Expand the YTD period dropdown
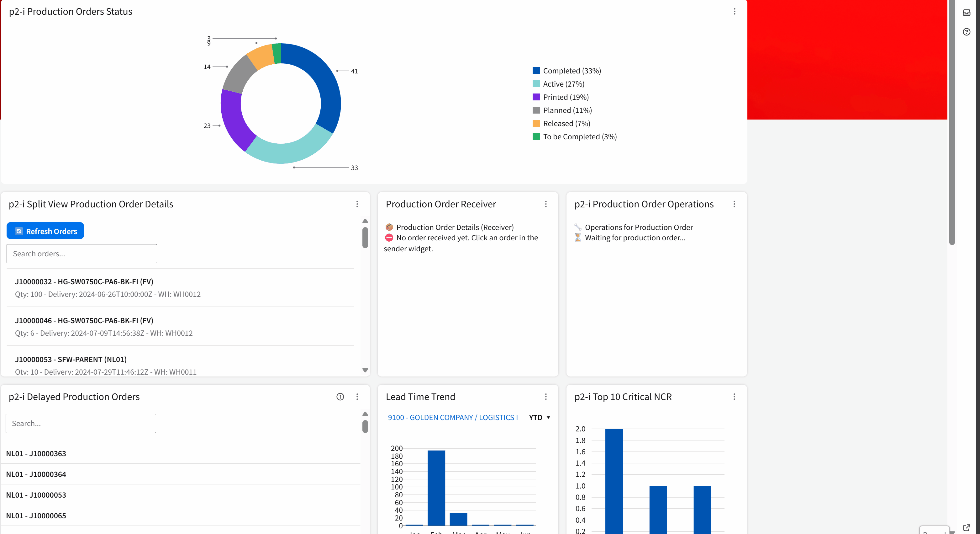Viewport: 980px width, 534px height. point(539,418)
